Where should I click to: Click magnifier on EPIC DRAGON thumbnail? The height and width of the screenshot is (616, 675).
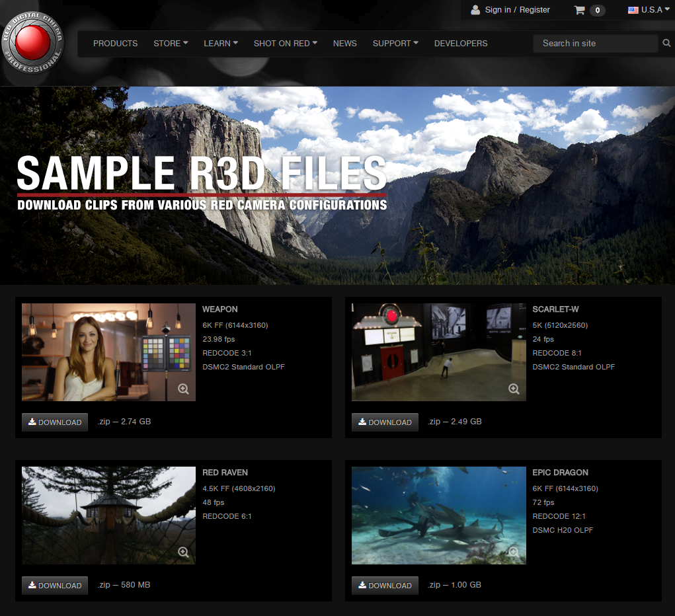(x=514, y=553)
